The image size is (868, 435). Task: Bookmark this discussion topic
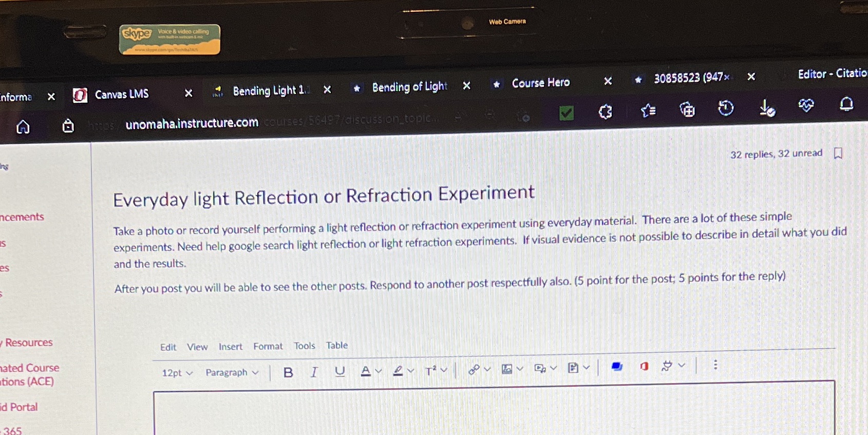click(x=838, y=153)
